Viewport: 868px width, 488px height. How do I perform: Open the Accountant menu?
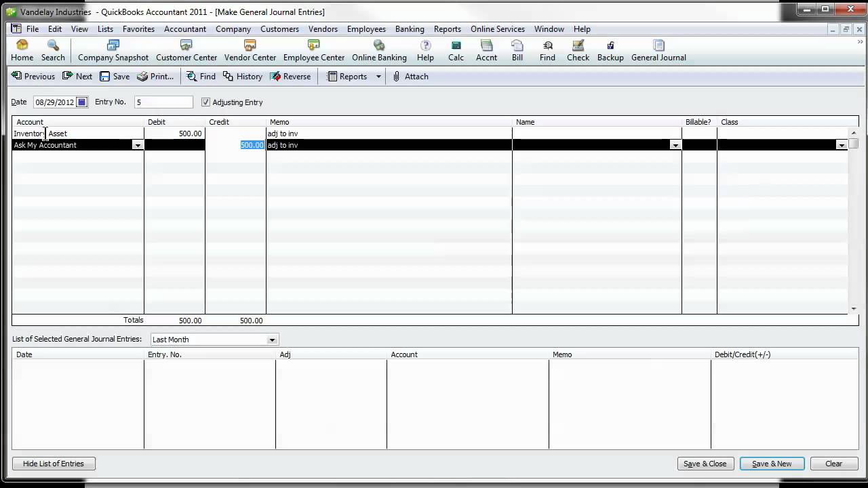[x=185, y=29]
